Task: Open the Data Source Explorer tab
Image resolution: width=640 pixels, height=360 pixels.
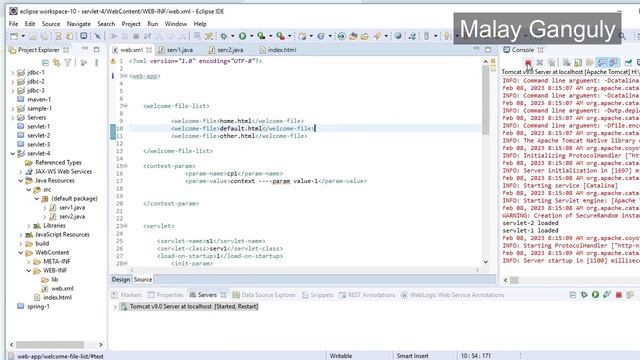Action: 264,295
